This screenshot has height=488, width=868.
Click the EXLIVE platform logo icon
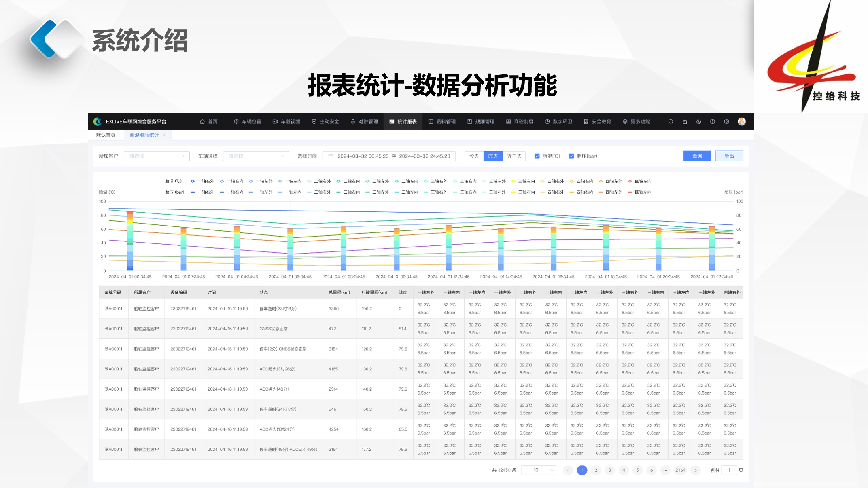(98, 122)
